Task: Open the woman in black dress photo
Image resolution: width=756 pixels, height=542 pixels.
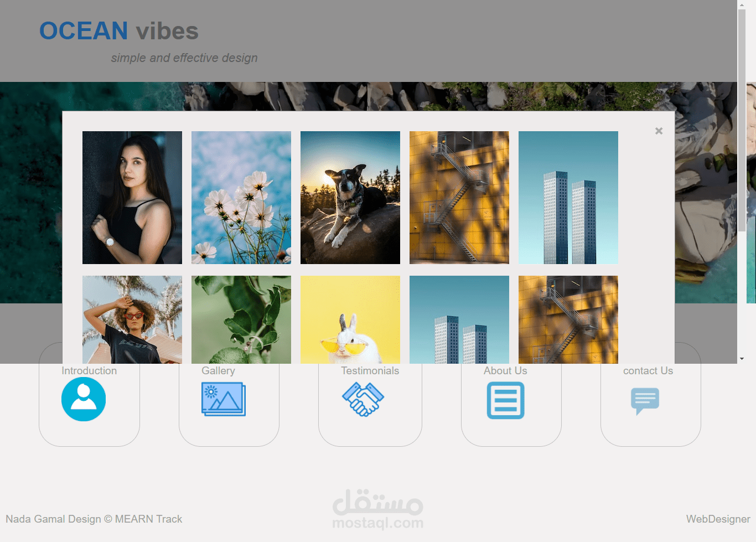Action: coord(132,198)
